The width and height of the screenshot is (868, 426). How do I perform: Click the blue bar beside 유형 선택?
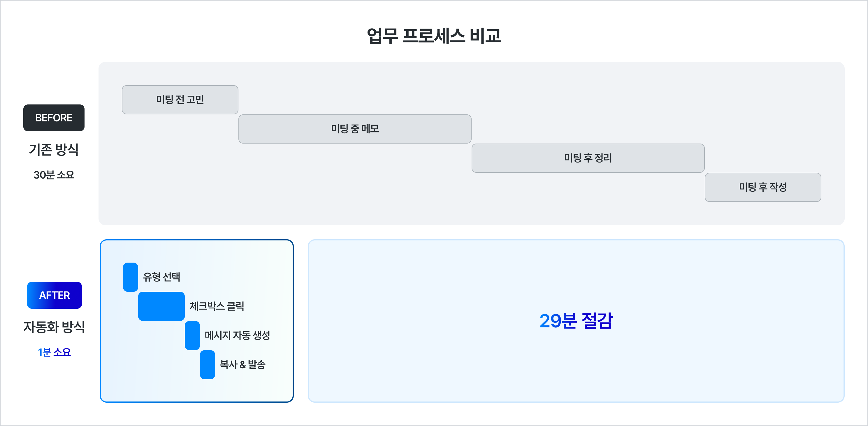pos(130,277)
